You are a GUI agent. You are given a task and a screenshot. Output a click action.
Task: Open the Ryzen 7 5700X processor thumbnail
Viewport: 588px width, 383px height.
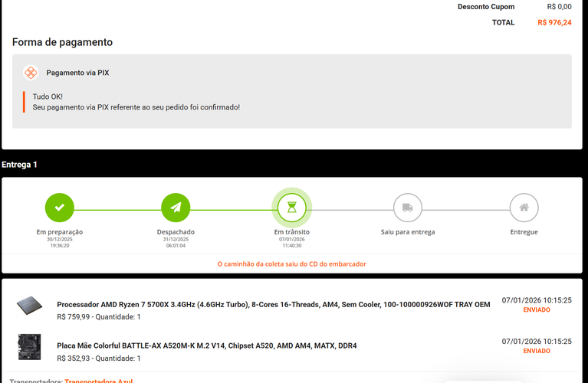coord(29,306)
